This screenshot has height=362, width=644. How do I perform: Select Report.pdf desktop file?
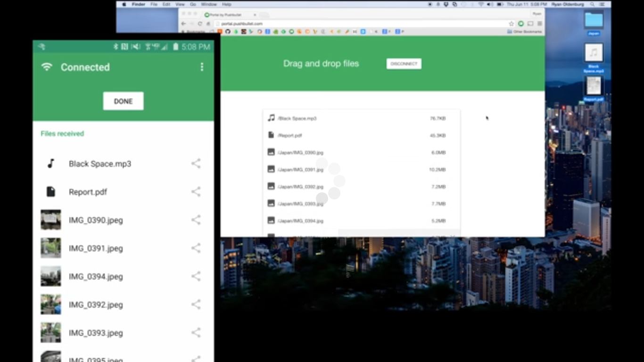pyautogui.click(x=594, y=86)
